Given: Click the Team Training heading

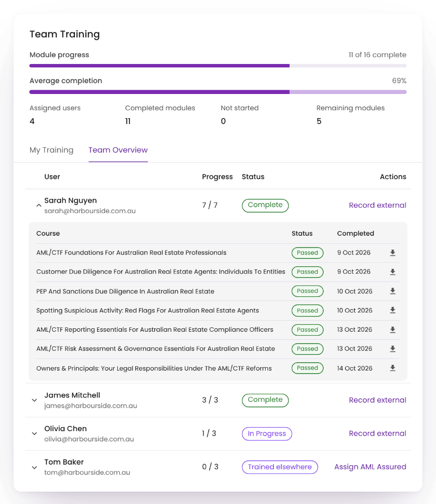Looking at the screenshot, I should pyautogui.click(x=65, y=34).
